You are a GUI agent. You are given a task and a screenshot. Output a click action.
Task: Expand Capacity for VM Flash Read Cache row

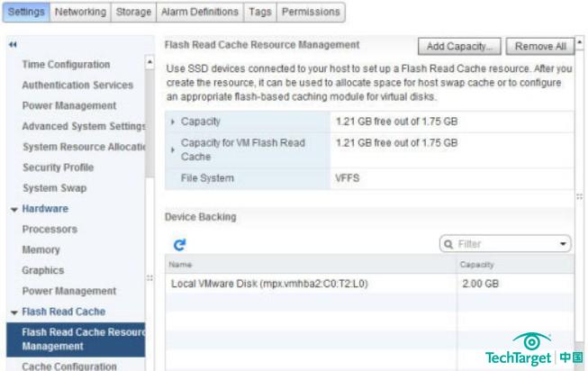(173, 149)
